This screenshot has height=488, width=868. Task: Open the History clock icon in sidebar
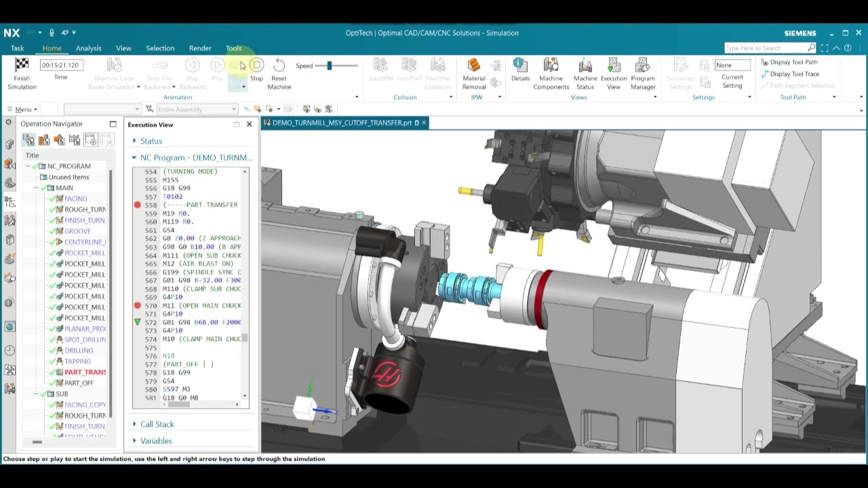click(x=9, y=350)
